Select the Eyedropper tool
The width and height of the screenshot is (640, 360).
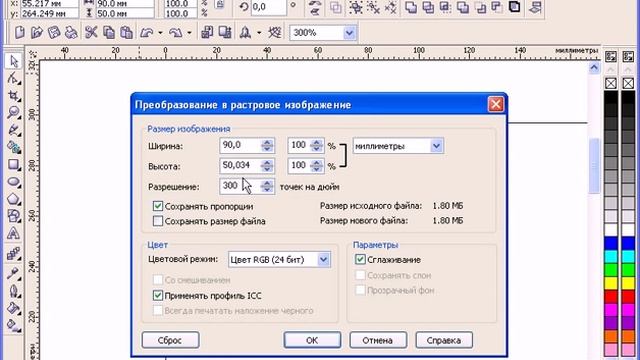[x=13, y=273]
